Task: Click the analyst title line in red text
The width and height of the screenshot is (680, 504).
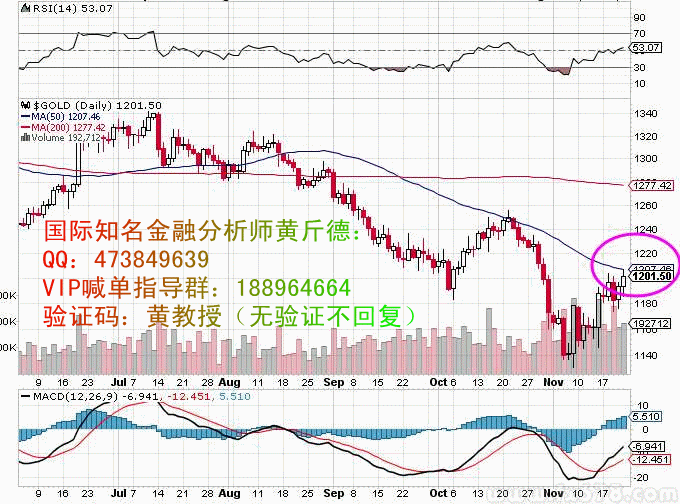Action: coord(200,232)
